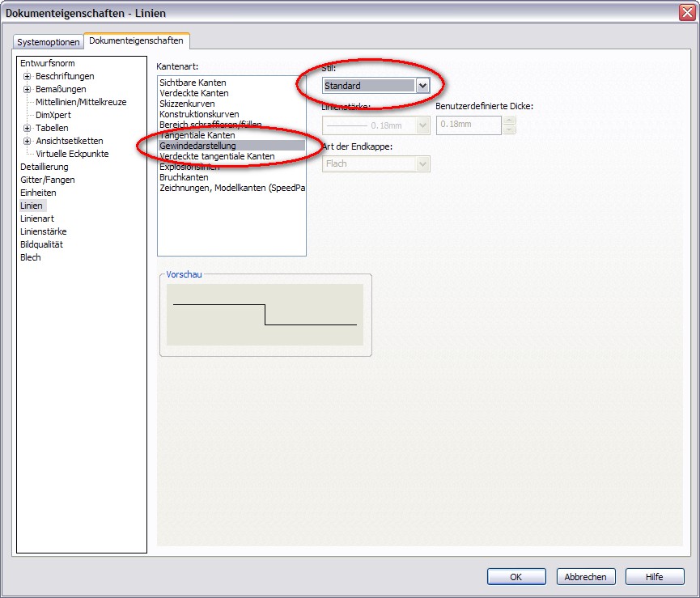Select Gewindedarstellung in Kantenart list
Image resolution: width=700 pixels, height=598 pixels.
[231, 146]
